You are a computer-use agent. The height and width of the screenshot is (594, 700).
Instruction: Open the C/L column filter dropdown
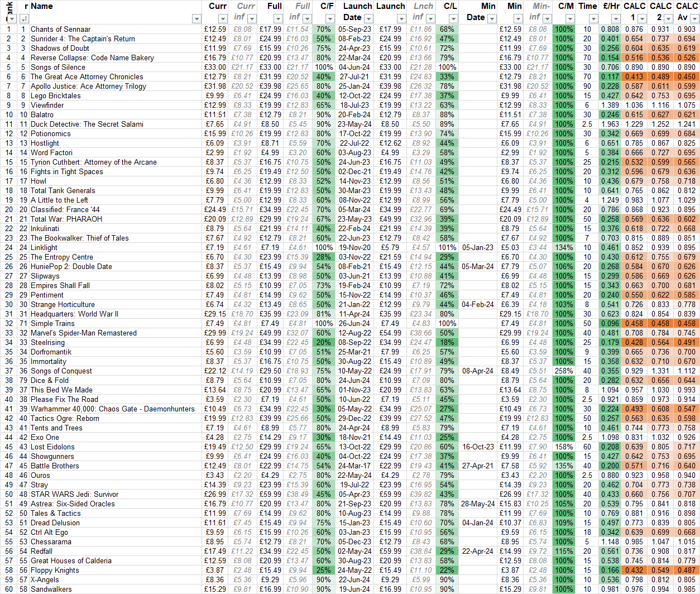[x=453, y=19]
